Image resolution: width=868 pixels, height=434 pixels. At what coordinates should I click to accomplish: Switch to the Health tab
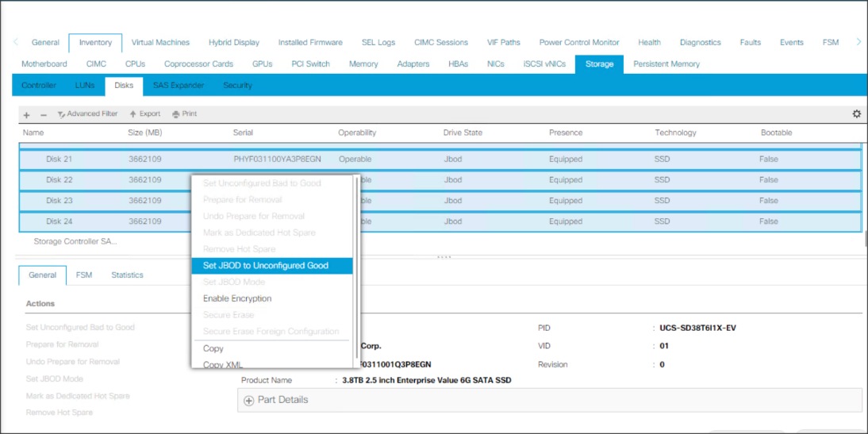click(x=649, y=42)
